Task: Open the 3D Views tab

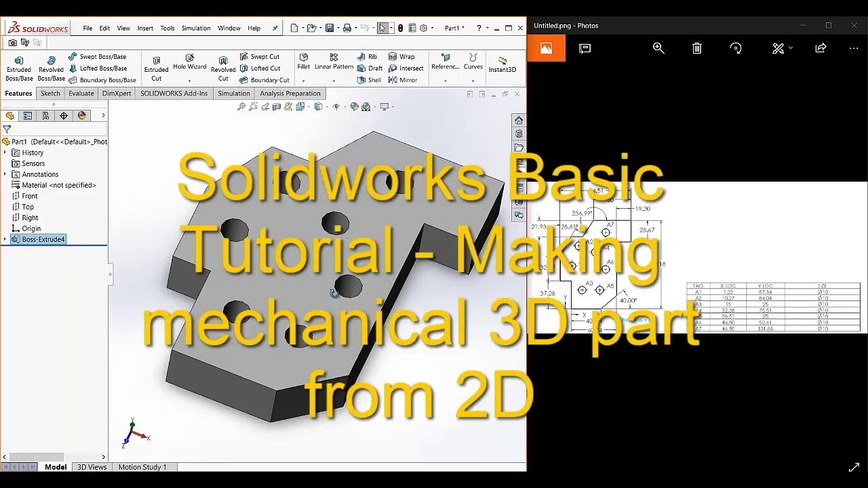Action: click(92, 467)
